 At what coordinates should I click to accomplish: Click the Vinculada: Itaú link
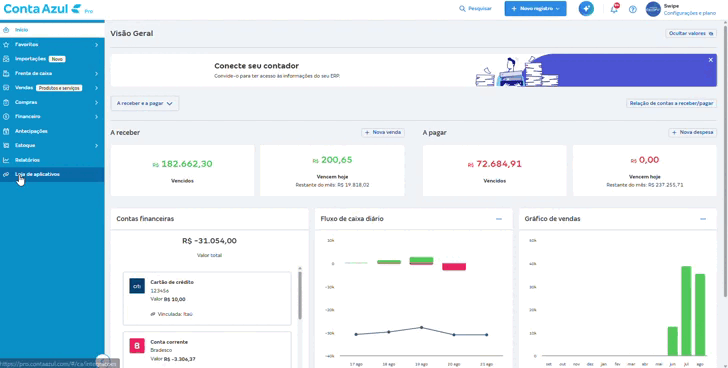[x=172, y=314]
